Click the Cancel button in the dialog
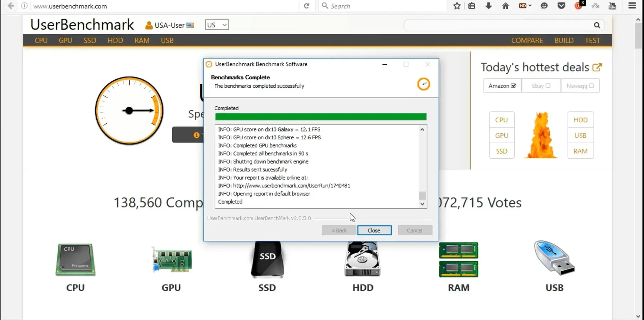Image resolution: width=644 pixels, height=320 pixels. [415, 230]
